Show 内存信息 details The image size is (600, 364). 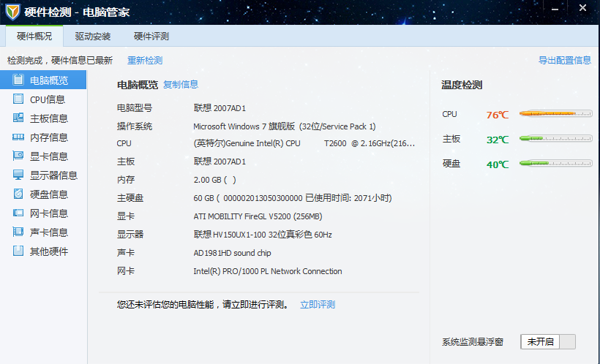click(x=43, y=137)
